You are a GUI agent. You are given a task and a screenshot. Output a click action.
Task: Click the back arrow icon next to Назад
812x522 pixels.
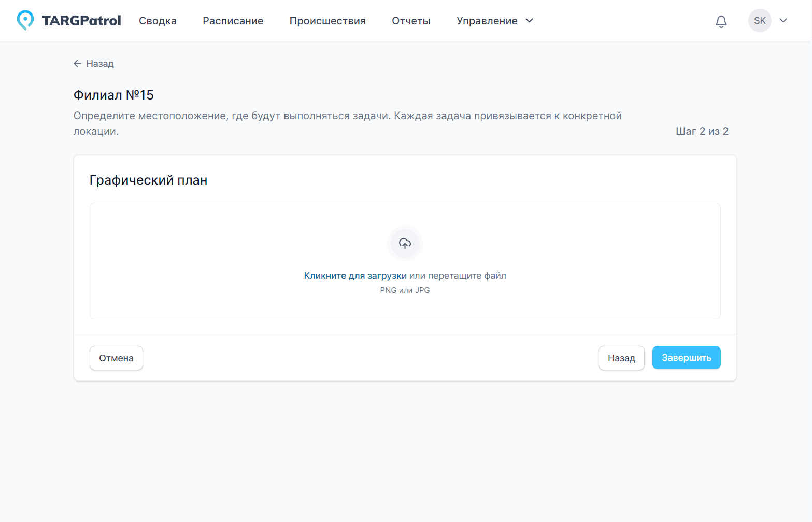[77, 63]
